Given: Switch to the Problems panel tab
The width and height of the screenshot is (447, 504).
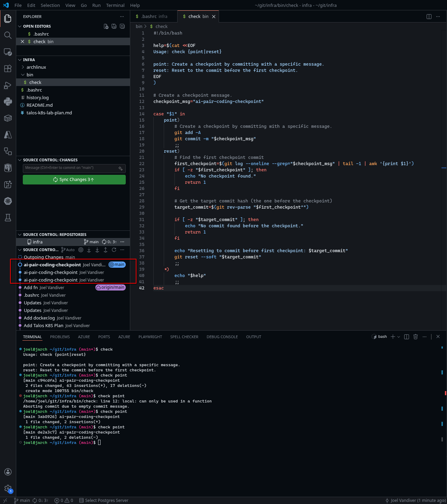Looking at the screenshot, I should [x=60, y=337].
